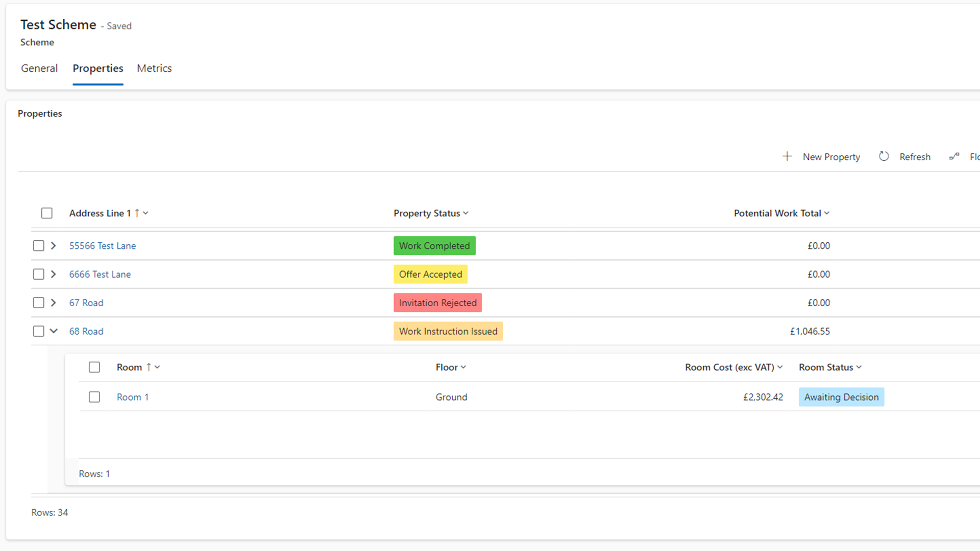This screenshot has height=551, width=980.
Task: Select the 68 Road row checkbox
Action: [x=39, y=332]
